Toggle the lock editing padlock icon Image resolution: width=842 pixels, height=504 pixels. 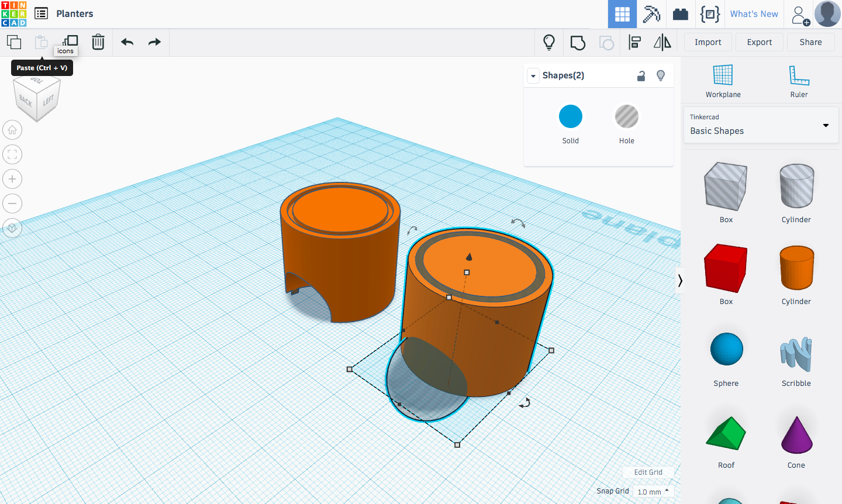pyautogui.click(x=641, y=75)
